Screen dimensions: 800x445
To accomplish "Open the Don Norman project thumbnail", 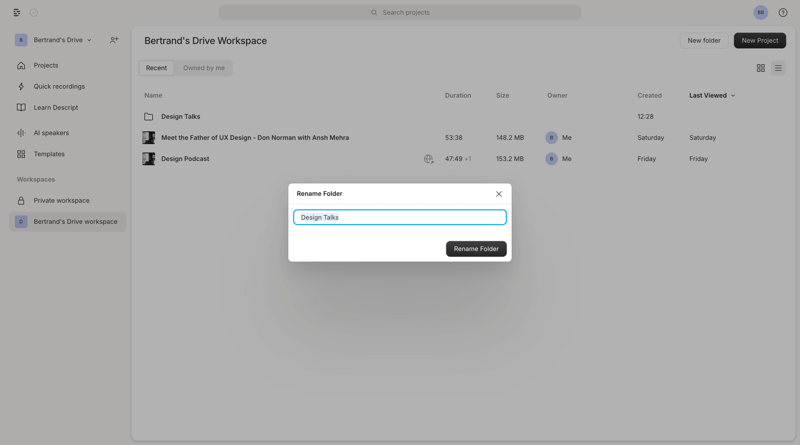I will click(148, 138).
